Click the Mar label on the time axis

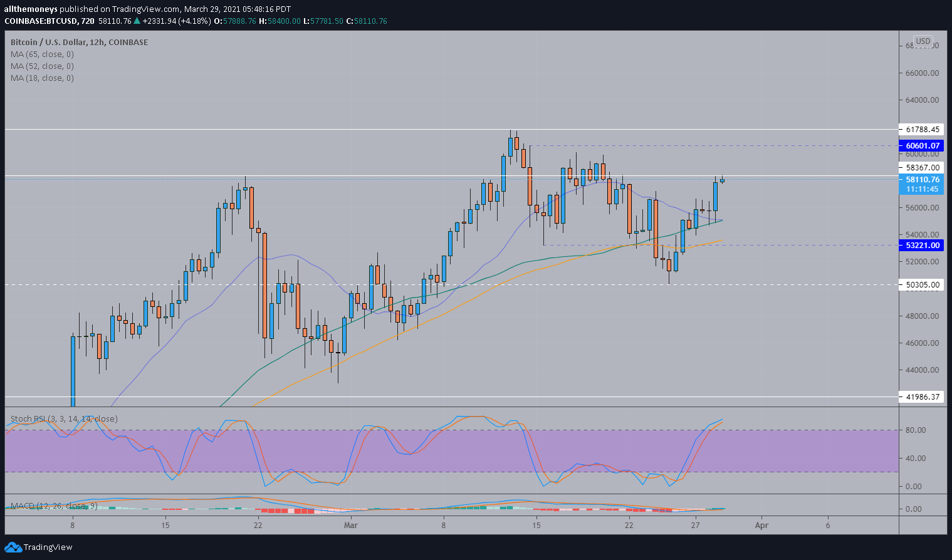[x=350, y=526]
